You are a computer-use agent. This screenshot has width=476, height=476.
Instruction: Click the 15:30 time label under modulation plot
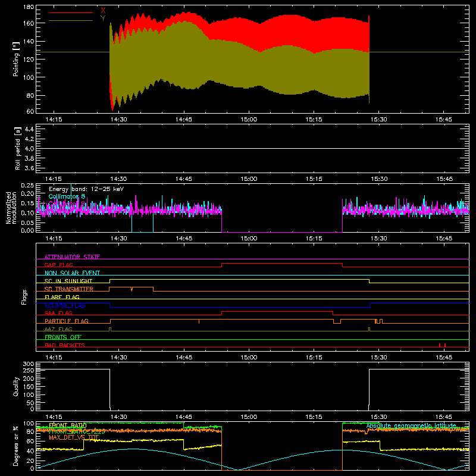coord(379,239)
